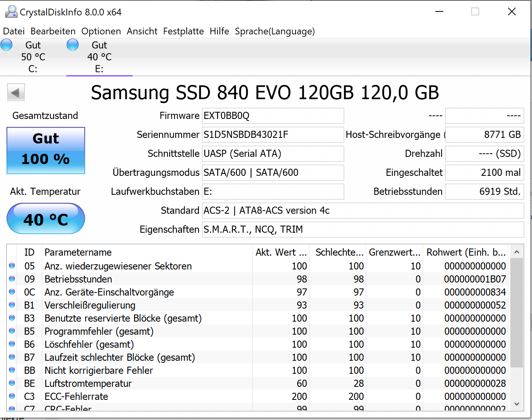532x420 pixels.
Task: Click status dot of row B1 Verschleißregulierung
Action: [12, 305]
